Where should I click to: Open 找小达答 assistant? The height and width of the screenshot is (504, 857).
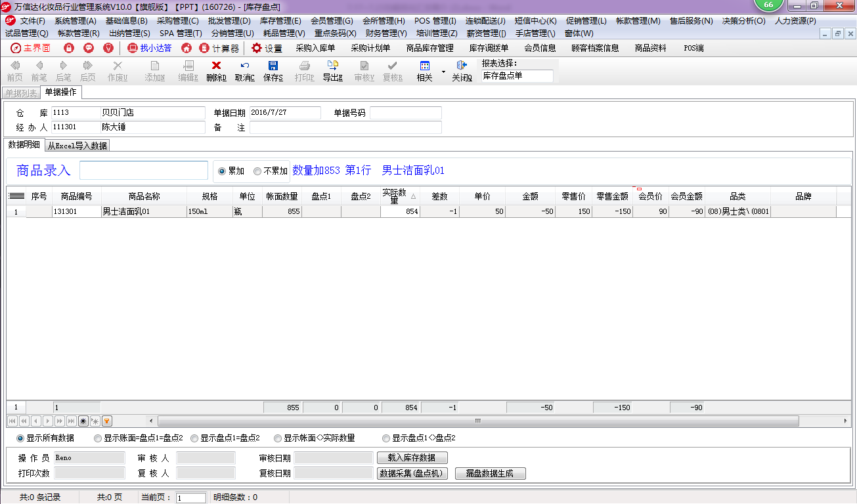coord(150,48)
